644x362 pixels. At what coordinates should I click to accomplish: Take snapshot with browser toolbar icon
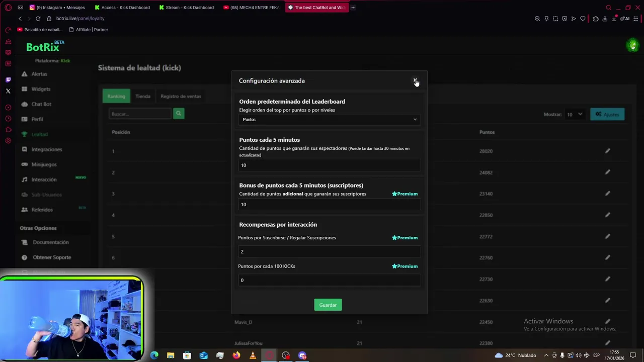pos(555,19)
